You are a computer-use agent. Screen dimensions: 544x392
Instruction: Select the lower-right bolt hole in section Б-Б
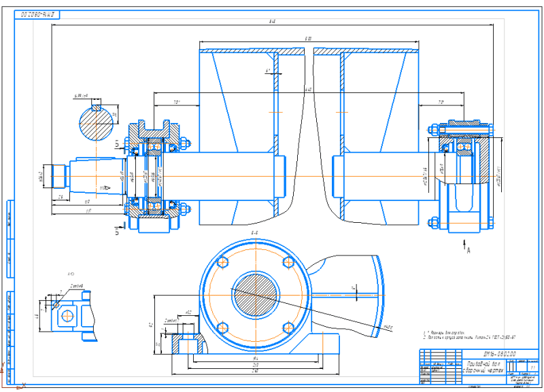point(288,327)
